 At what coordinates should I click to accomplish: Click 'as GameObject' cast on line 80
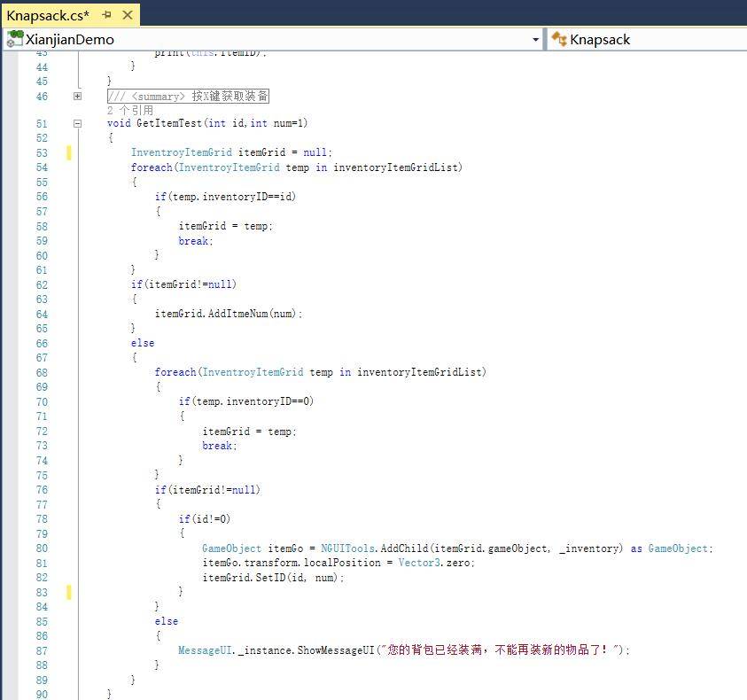pyautogui.click(x=669, y=548)
